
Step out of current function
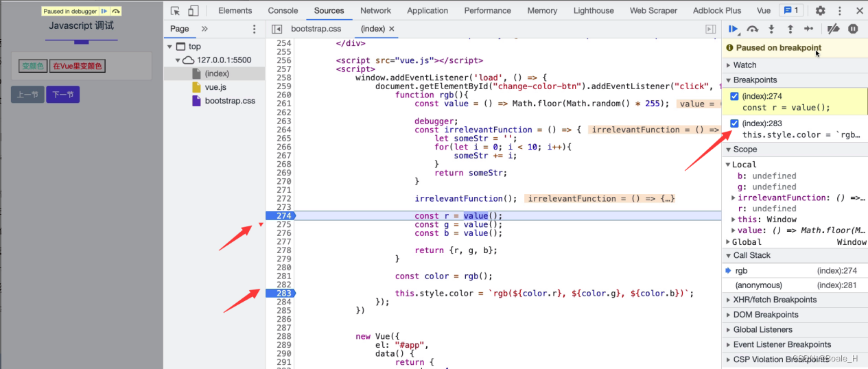[790, 29]
